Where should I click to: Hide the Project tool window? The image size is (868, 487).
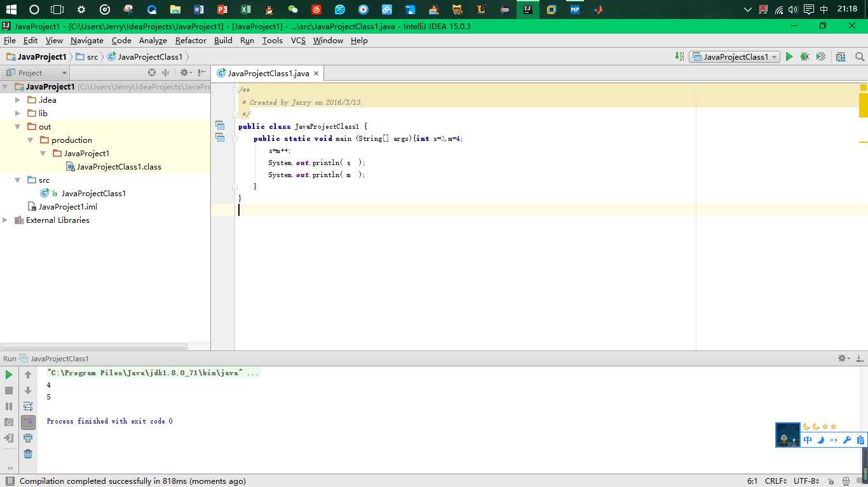pyautogui.click(x=201, y=72)
